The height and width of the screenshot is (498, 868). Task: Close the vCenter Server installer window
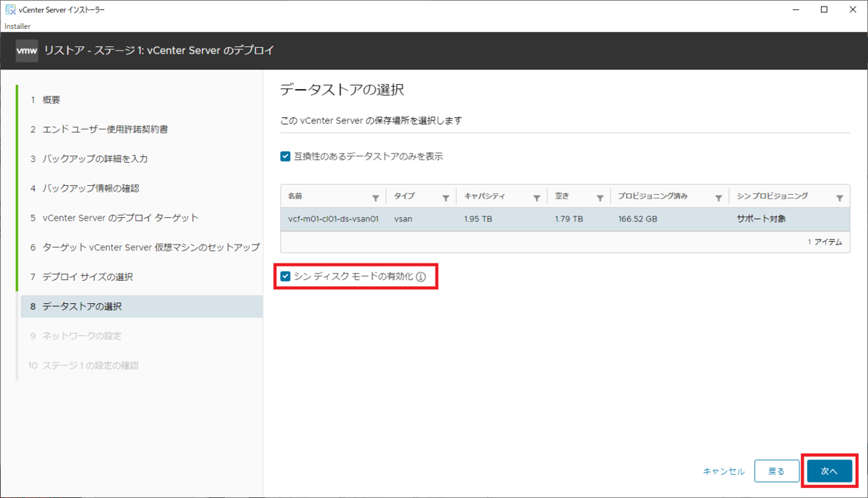coord(853,9)
